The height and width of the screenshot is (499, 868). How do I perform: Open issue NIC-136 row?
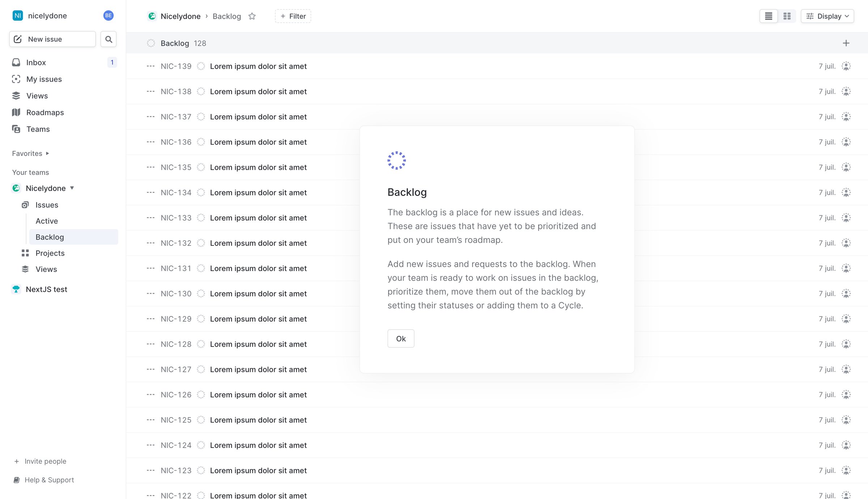[497, 142]
